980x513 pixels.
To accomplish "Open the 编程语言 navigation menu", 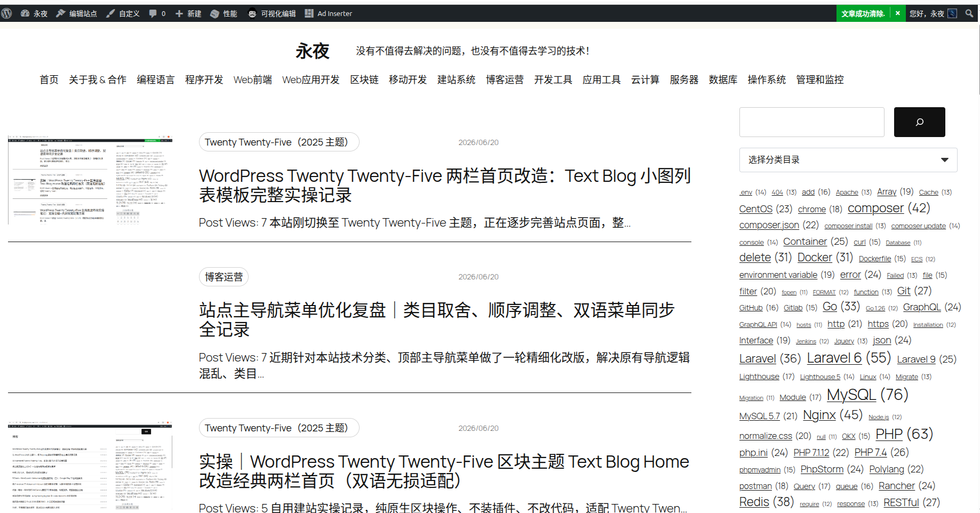I will pos(156,80).
